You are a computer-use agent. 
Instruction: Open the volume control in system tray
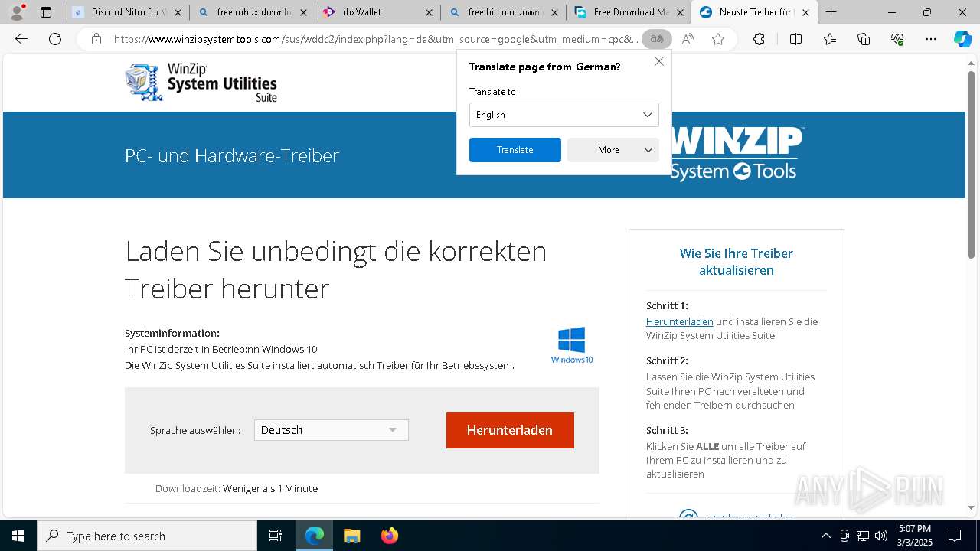click(881, 536)
